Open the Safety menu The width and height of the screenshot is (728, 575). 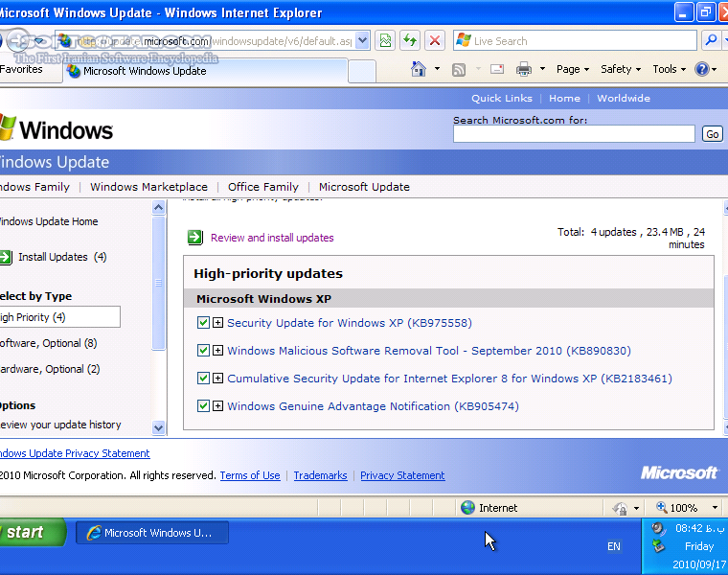[621, 69]
